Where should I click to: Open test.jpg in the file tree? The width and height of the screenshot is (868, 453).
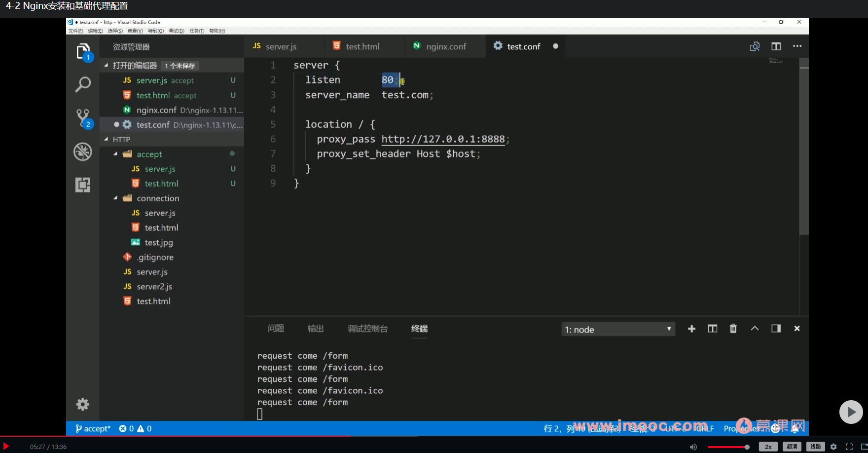coord(172,242)
